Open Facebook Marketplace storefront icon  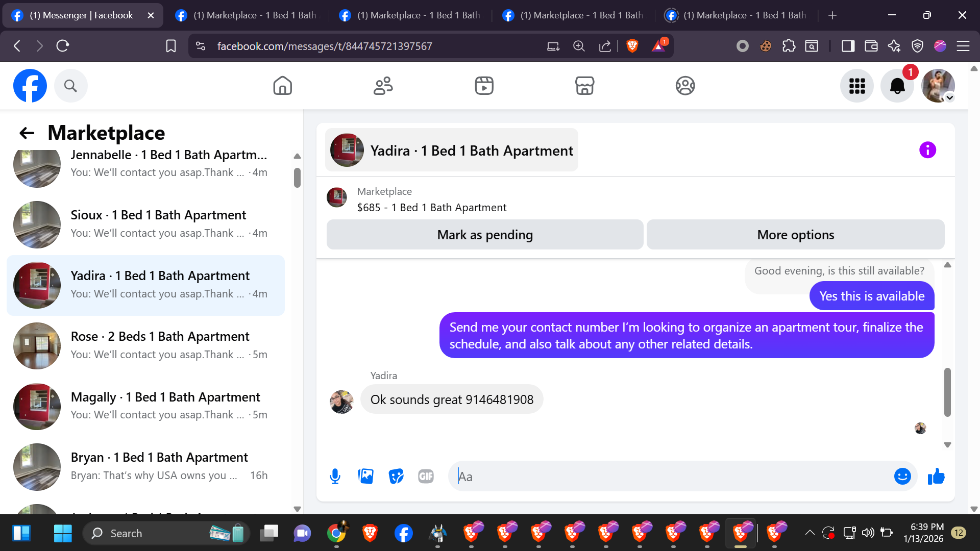(x=584, y=86)
